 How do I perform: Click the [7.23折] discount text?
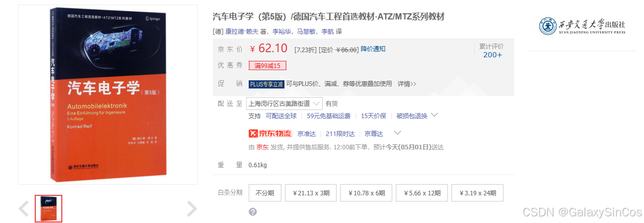305,50
